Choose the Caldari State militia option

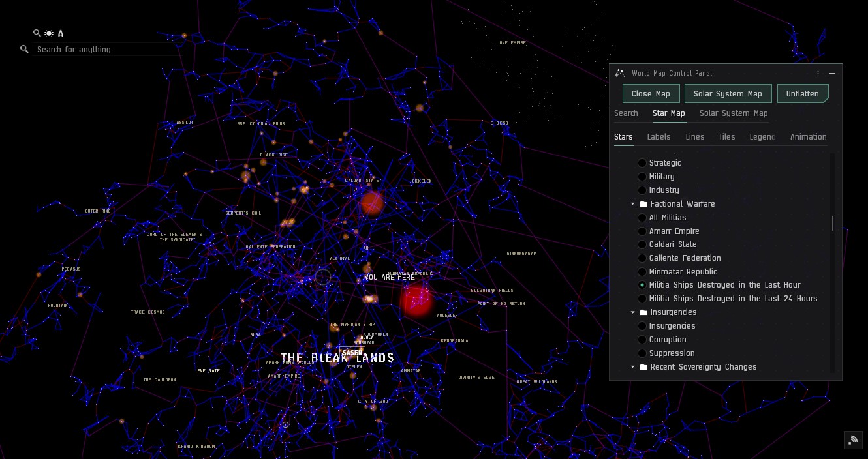643,244
